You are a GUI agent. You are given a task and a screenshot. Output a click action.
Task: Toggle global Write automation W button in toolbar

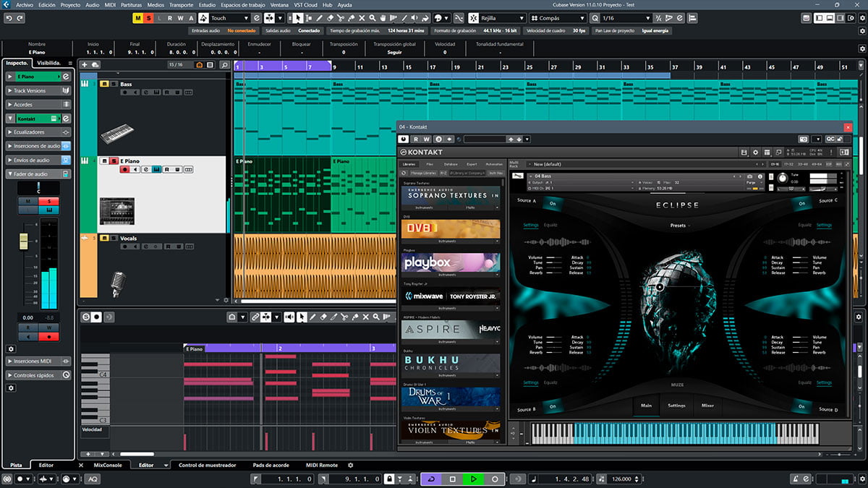tap(180, 17)
